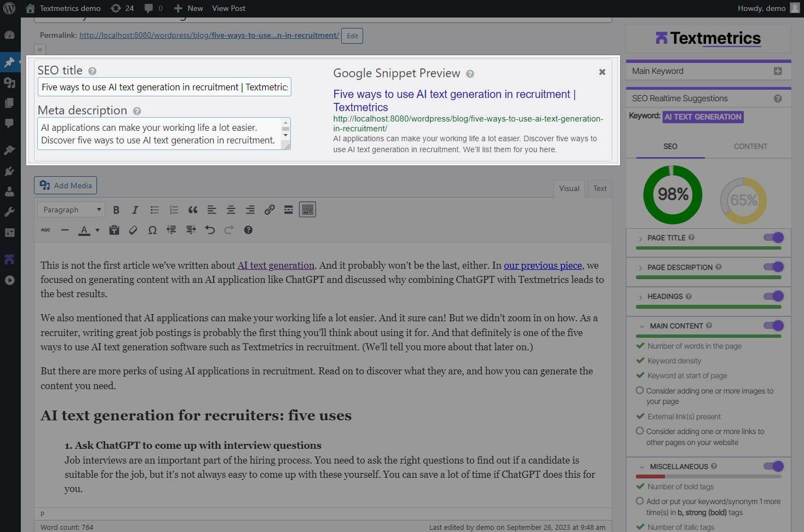Align text right

click(250, 210)
